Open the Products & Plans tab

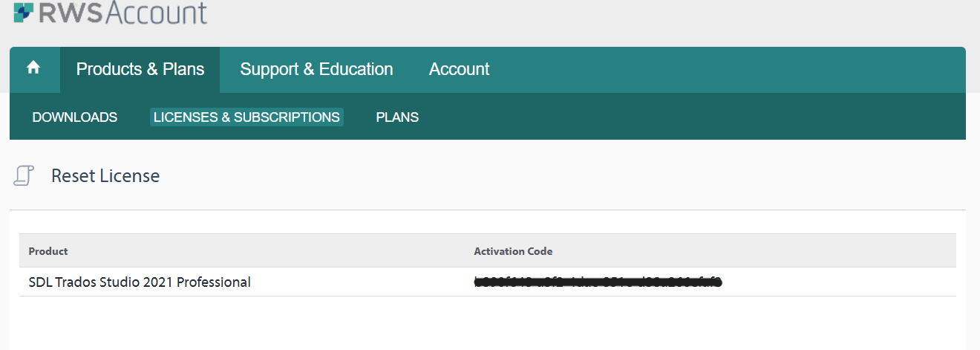(140, 70)
